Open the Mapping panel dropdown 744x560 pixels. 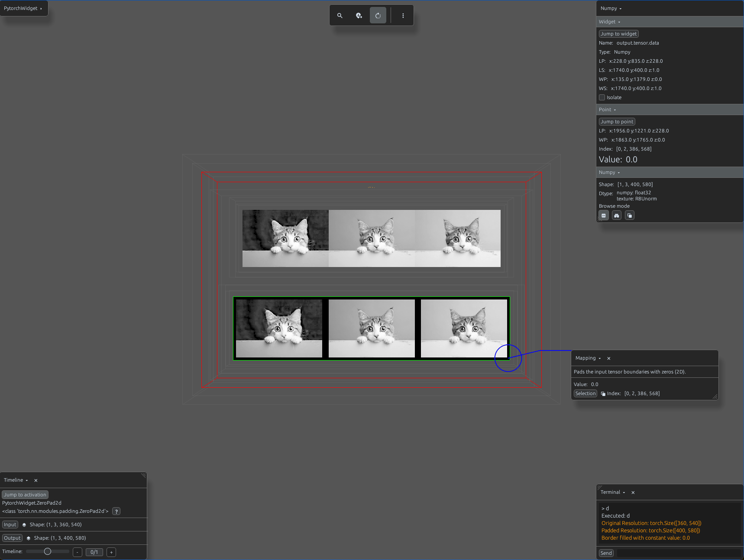[588, 358]
